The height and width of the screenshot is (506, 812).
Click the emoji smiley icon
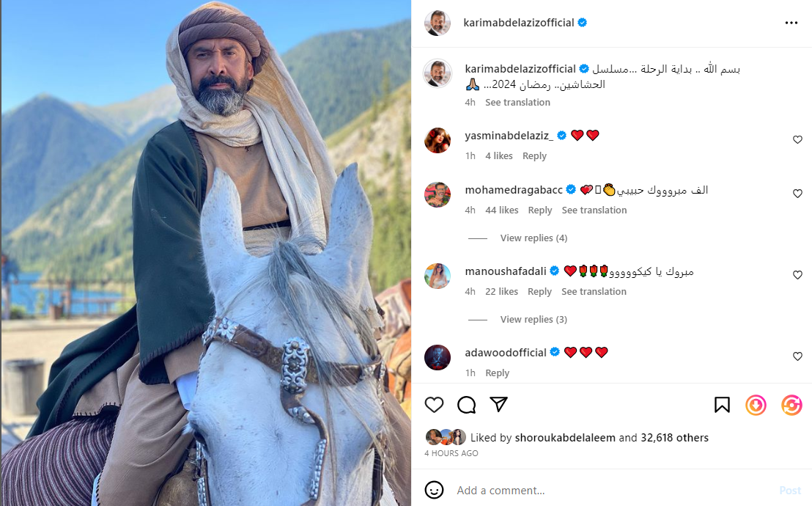435,490
